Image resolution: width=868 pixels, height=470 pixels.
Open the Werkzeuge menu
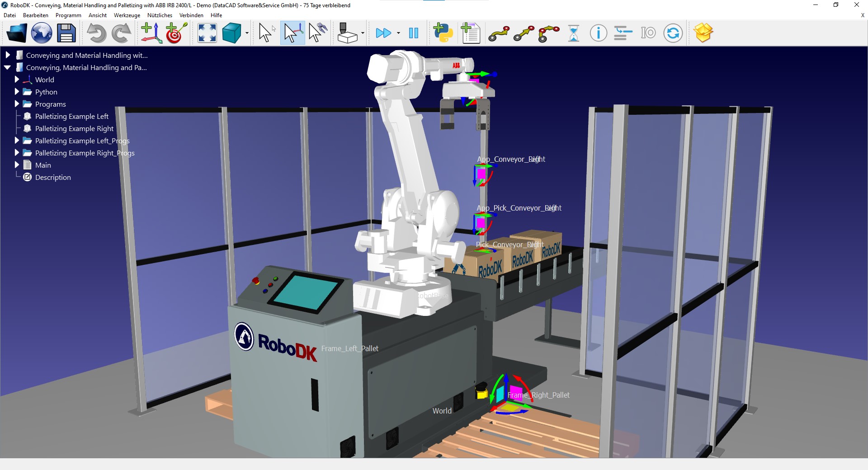click(x=127, y=15)
